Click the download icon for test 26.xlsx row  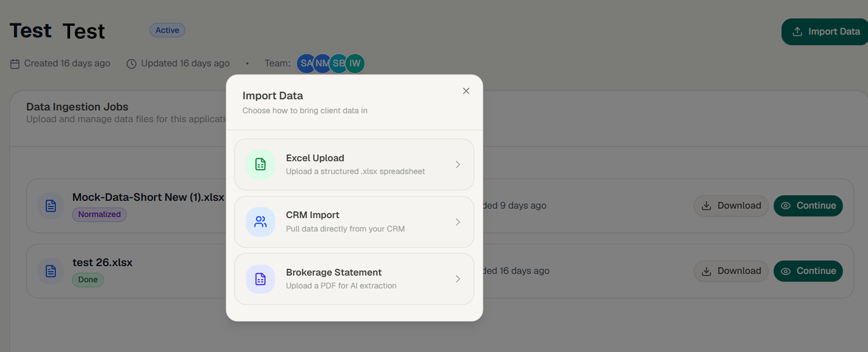click(x=707, y=271)
